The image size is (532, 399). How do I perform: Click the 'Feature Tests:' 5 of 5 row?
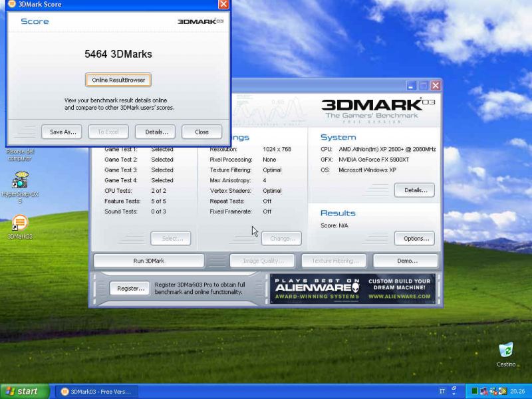[135, 201]
